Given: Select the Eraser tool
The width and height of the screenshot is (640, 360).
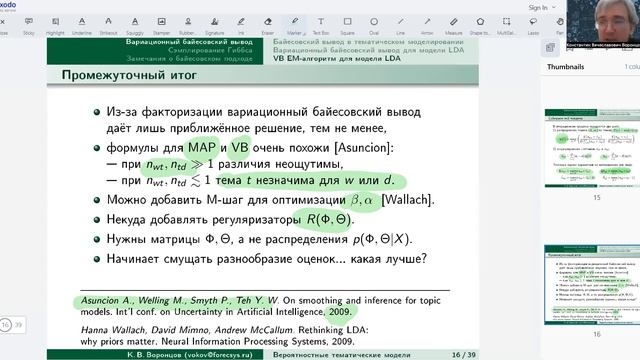Looking at the screenshot, I should (267, 25).
